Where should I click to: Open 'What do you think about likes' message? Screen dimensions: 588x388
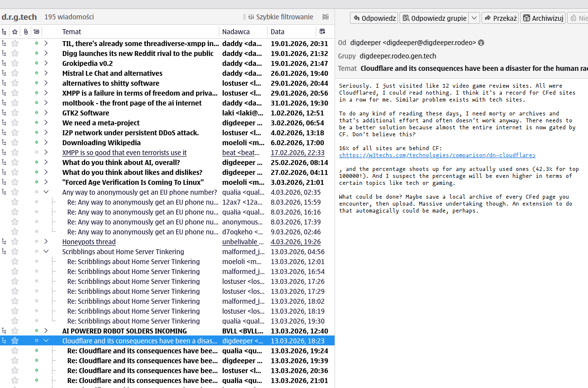tap(167, 172)
